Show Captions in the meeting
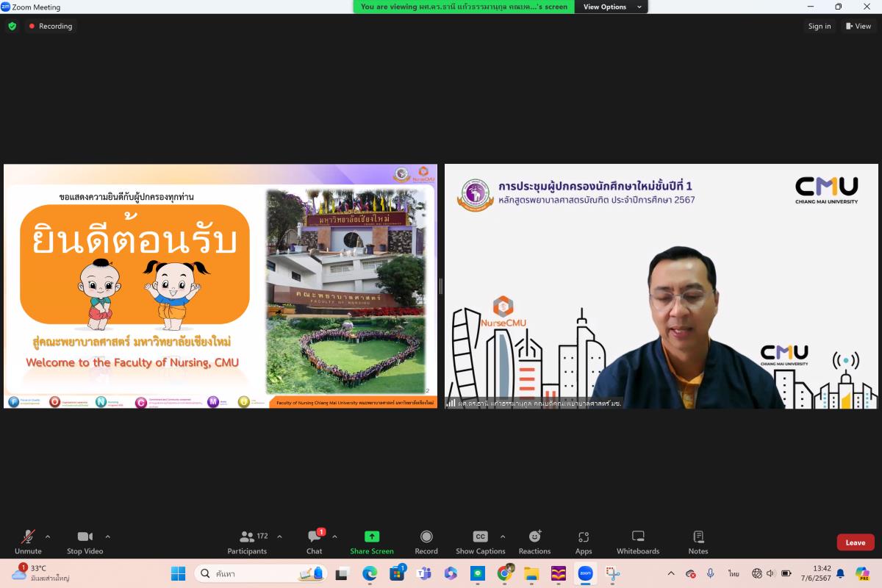The height and width of the screenshot is (588, 882). (x=481, y=542)
